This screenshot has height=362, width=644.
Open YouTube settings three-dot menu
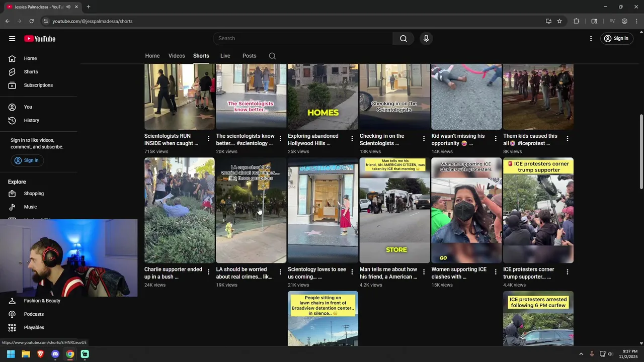pos(591,39)
